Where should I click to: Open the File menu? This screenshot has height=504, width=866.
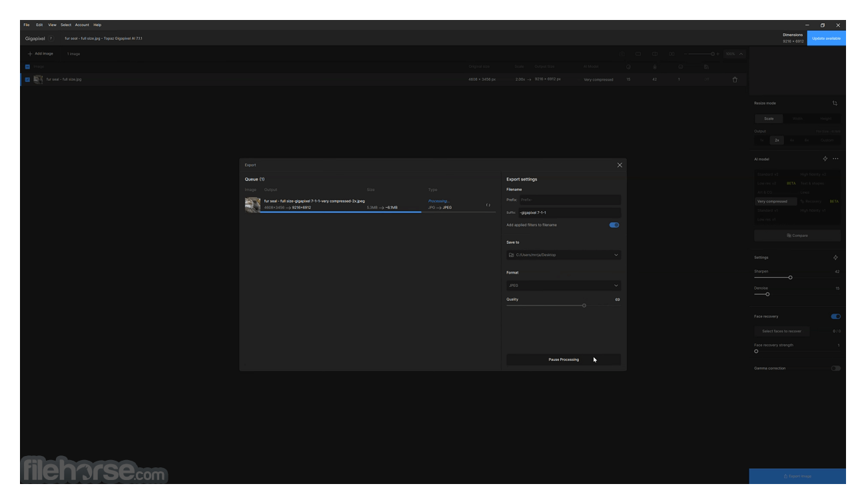pos(27,25)
